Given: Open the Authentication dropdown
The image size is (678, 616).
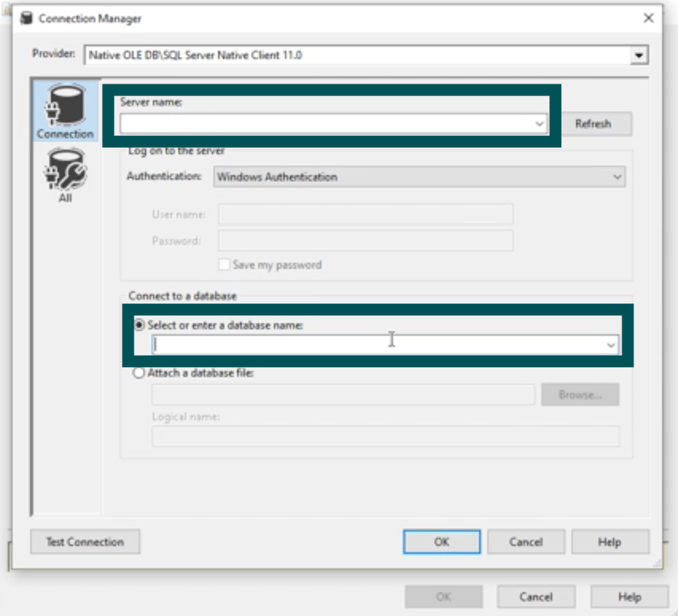Looking at the screenshot, I should 419,177.
